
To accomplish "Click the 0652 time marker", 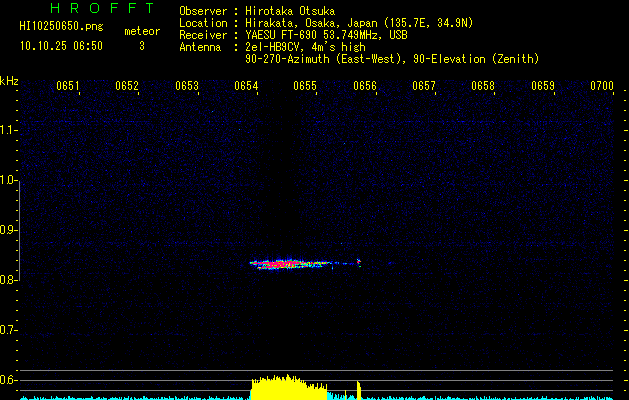I will [x=127, y=86].
